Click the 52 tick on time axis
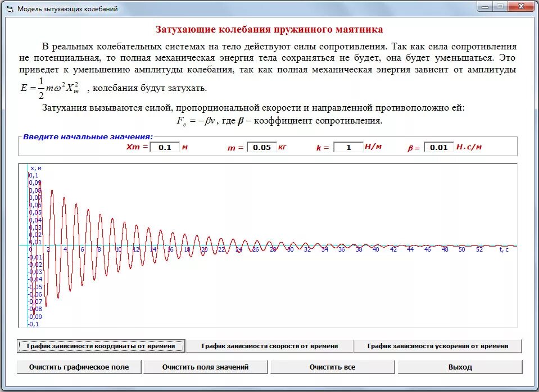 pyautogui.click(x=479, y=249)
